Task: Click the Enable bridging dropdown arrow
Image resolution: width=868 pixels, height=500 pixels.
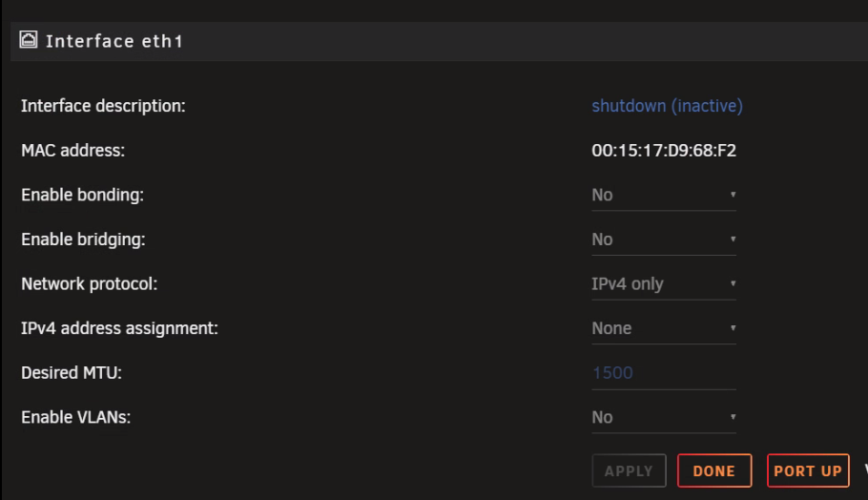Action: point(733,240)
